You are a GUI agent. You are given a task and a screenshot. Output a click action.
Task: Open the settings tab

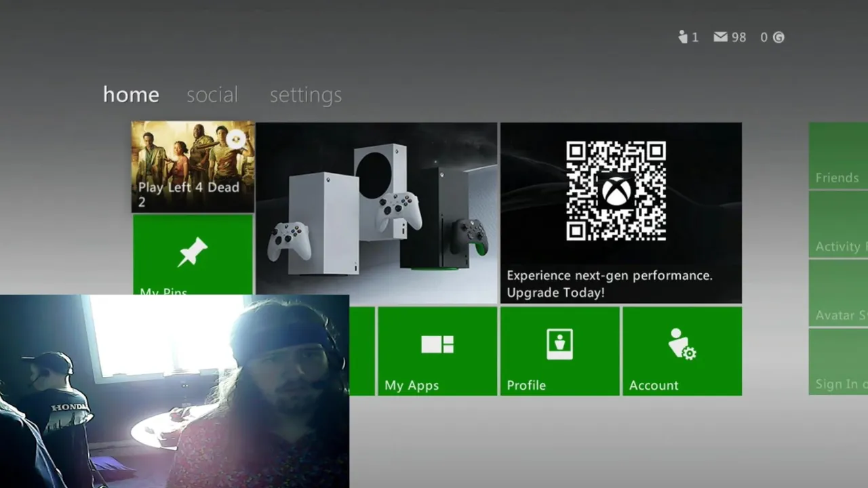306,95
